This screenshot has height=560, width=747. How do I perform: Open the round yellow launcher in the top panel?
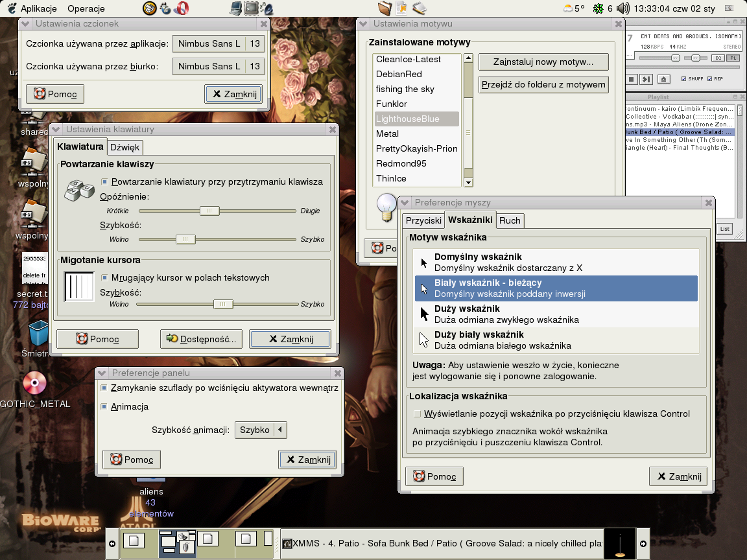click(149, 8)
